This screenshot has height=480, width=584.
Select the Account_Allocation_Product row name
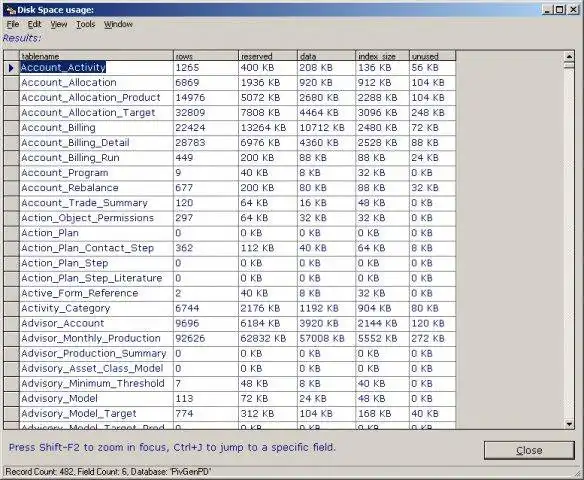[x=91, y=98]
